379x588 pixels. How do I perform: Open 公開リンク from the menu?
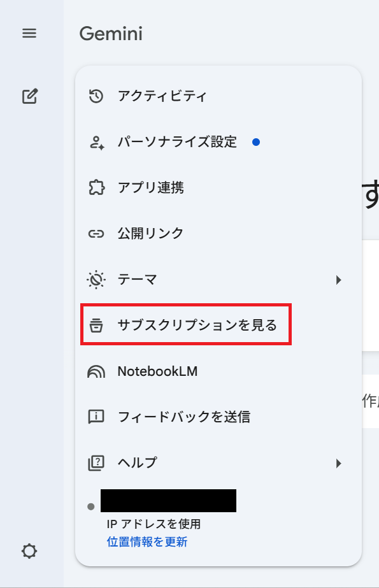[x=149, y=233]
